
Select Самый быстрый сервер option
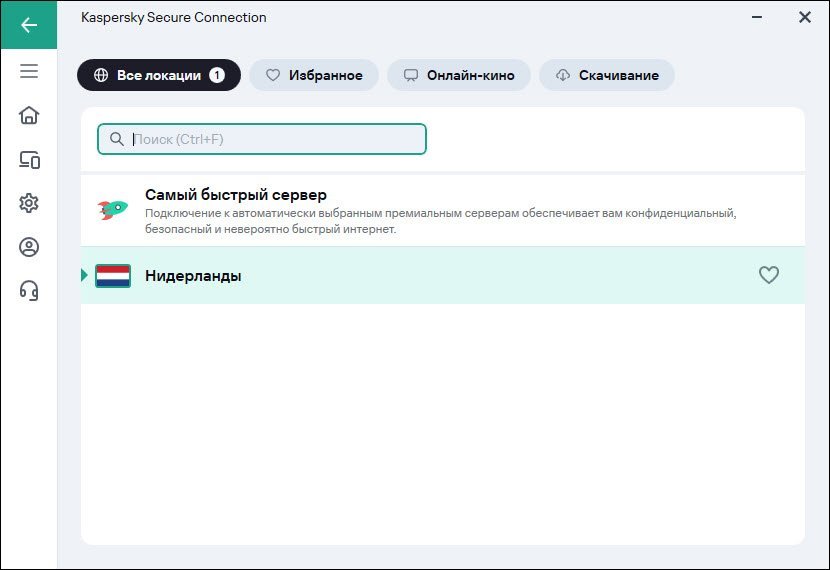[443, 211]
